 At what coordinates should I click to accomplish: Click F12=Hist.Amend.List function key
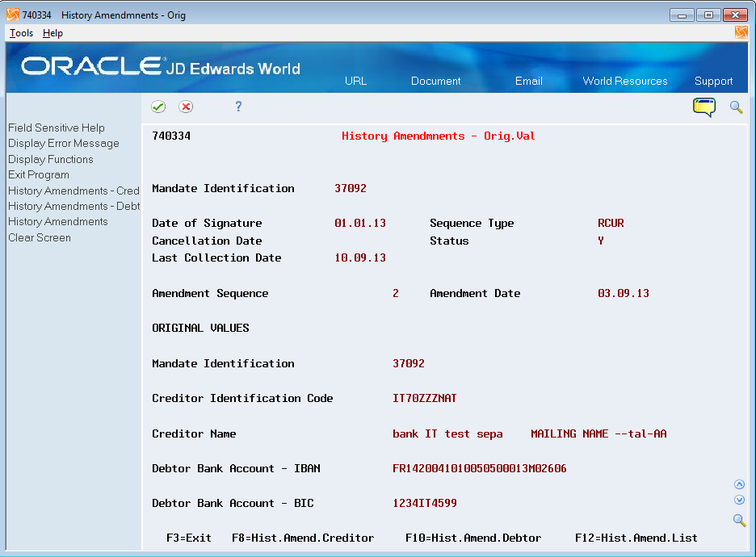[636, 538]
